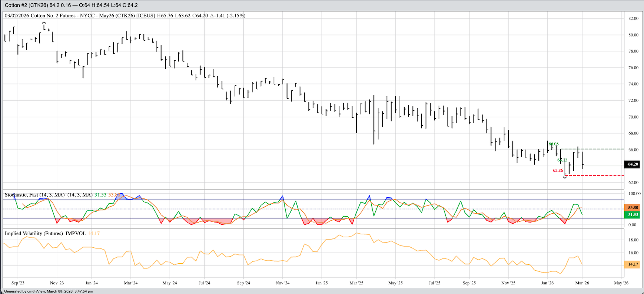Click the green 31.53 stochastic value tag
Image resolution: width=644 pixels, height=294 pixels.
pyautogui.click(x=632, y=215)
